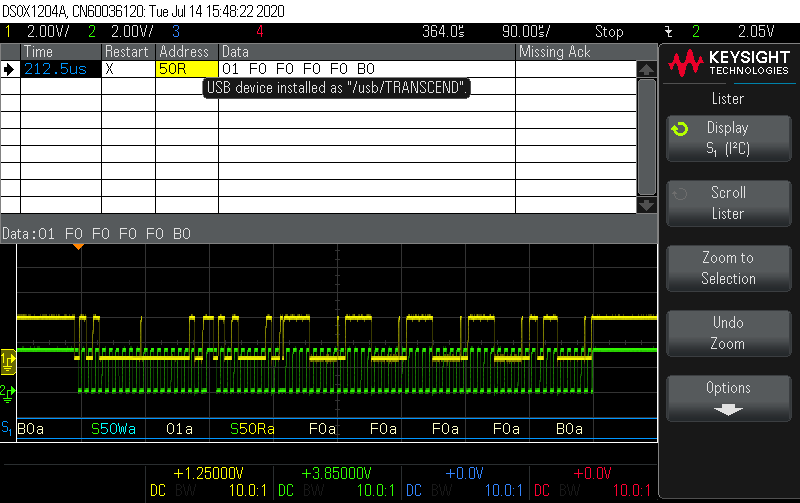Click the Lister menu title
800x503 pixels.
tap(728, 98)
